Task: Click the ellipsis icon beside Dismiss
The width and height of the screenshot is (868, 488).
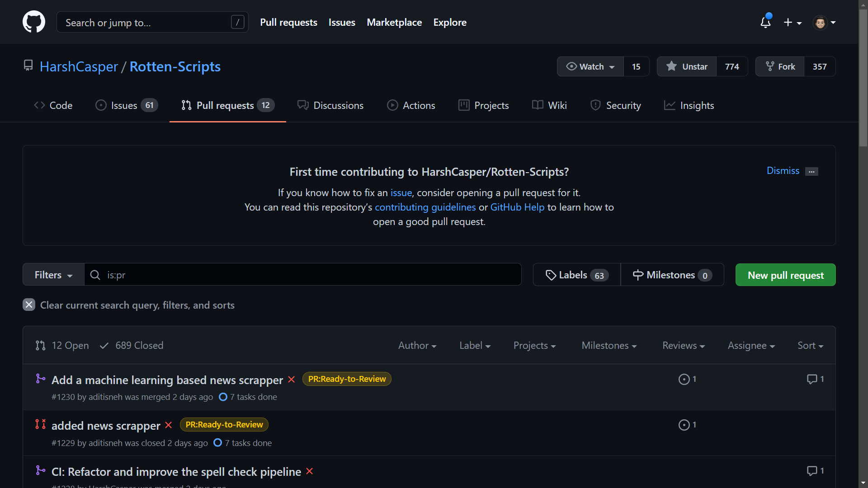Action: click(x=811, y=171)
